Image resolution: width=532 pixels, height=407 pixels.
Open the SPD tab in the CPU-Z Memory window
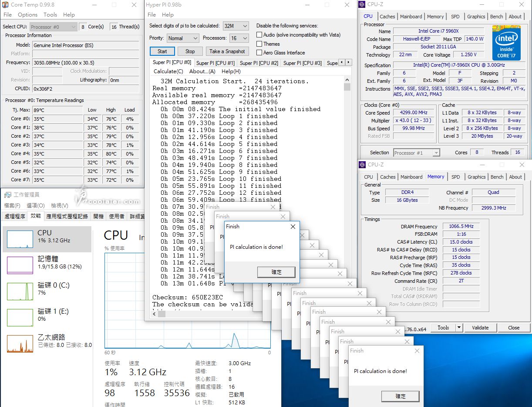click(456, 177)
